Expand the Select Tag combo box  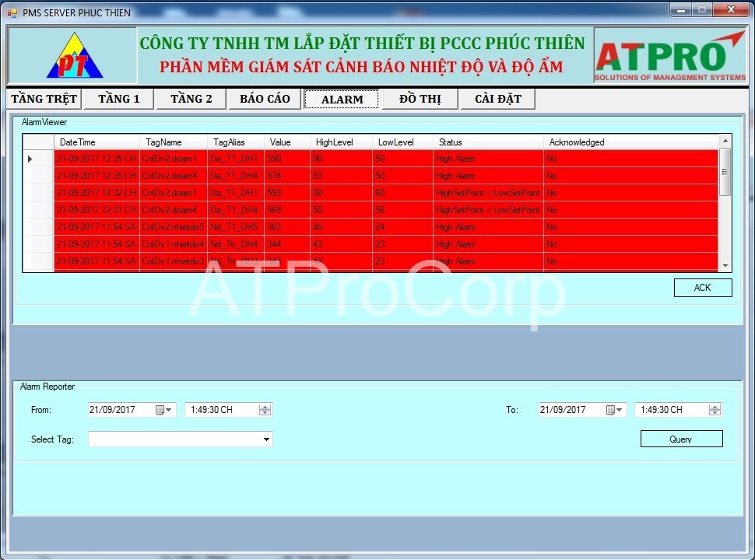266,439
